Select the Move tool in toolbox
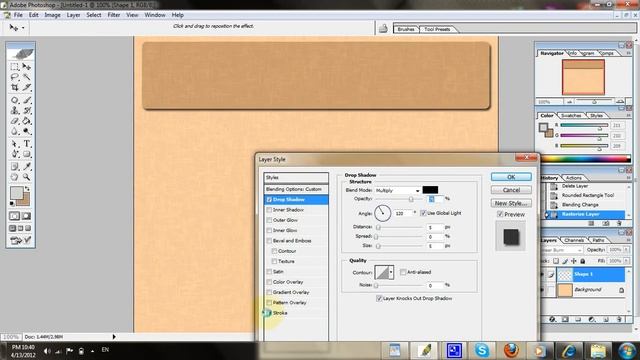This screenshot has height=360, width=640. point(27,67)
